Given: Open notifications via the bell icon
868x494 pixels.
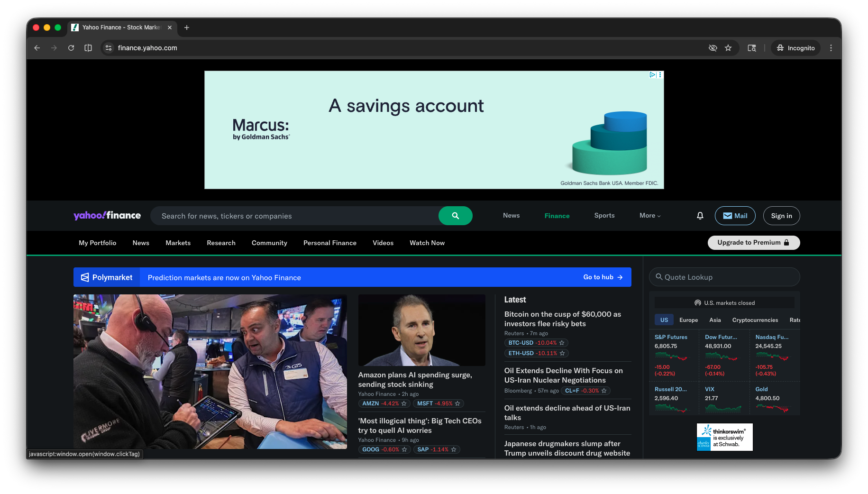Looking at the screenshot, I should click(700, 216).
